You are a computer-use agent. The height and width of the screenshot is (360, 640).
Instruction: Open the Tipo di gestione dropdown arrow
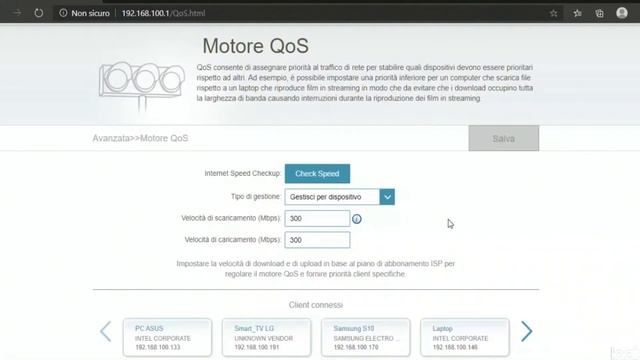[387, 197]
